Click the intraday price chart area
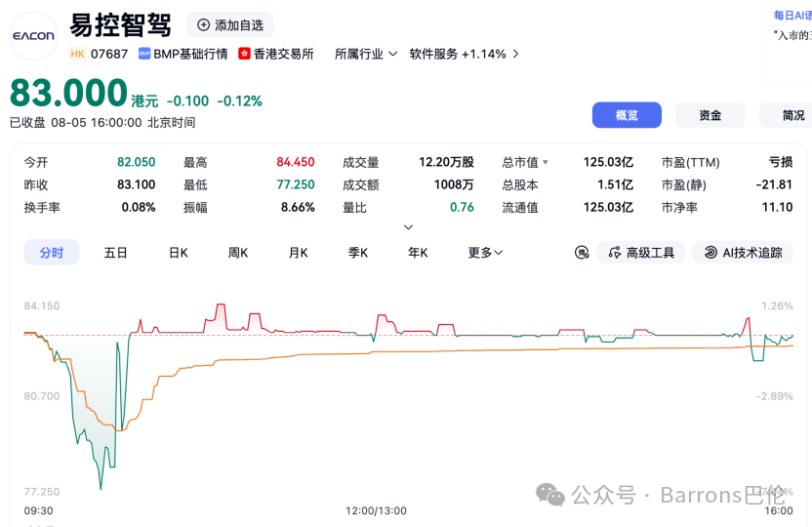 click(x=408, y=396)
